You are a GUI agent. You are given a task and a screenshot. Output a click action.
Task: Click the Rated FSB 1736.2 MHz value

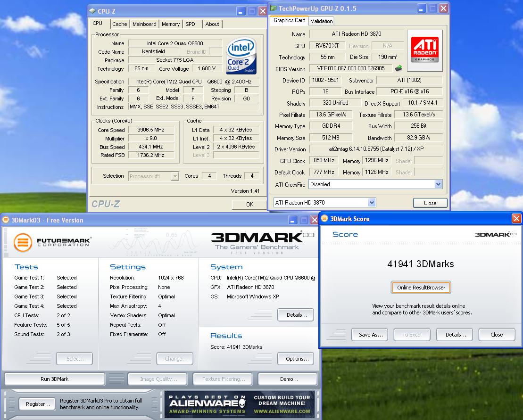(x=151, y=155)
